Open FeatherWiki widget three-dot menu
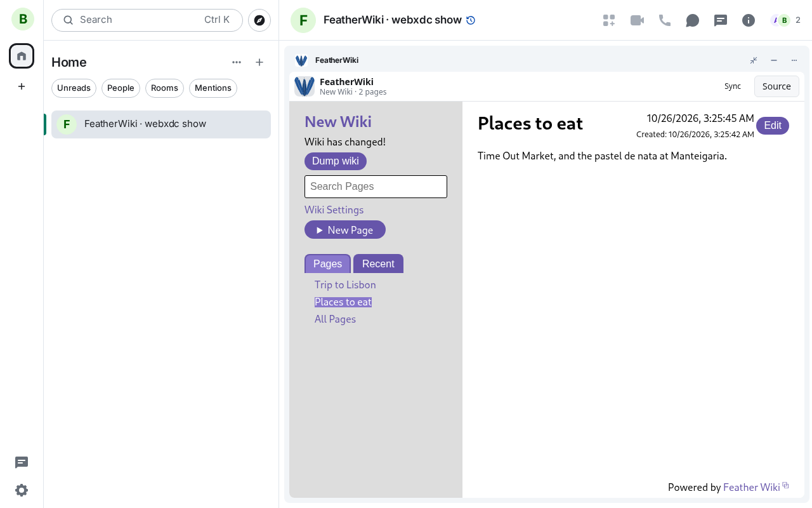The width and height of the screenshot is (812, 508). pyautogui.click(x=794, y=60)
